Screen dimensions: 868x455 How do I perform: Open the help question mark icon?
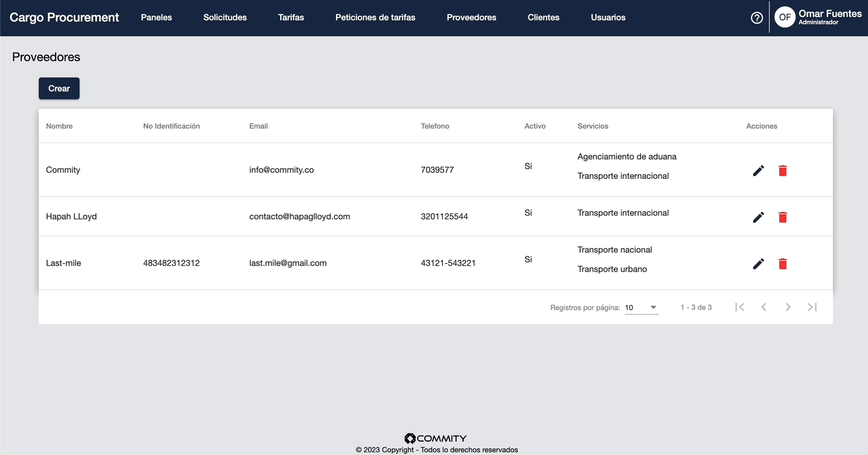point(757,18)
